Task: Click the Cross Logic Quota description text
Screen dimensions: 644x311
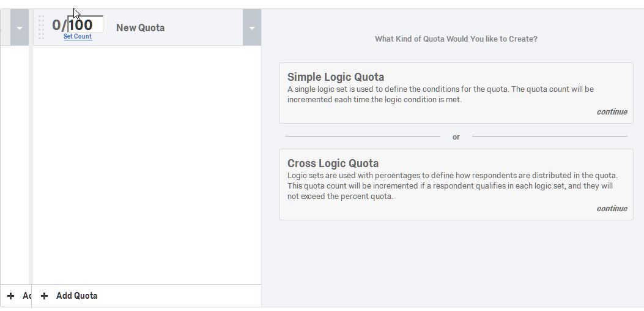Action: pos(453,185)
